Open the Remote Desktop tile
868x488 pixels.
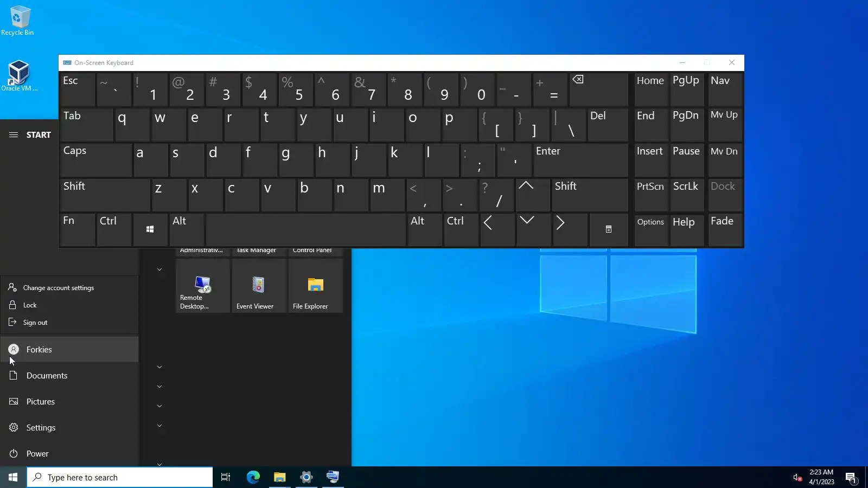pos(203,286)
